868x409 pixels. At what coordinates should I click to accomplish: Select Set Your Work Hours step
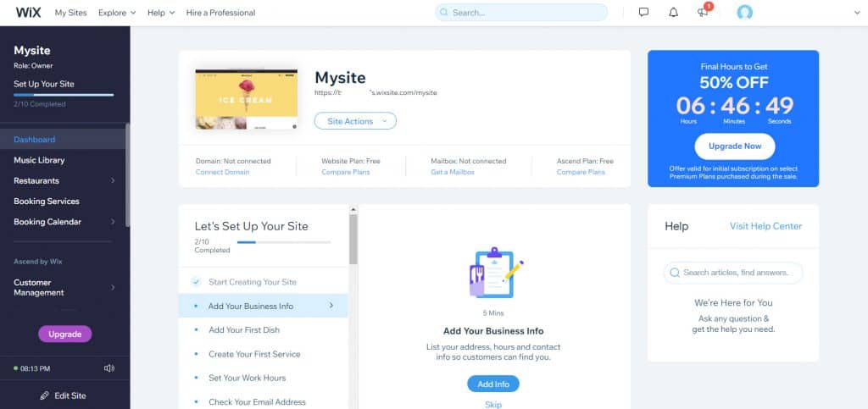coord(263,378)
